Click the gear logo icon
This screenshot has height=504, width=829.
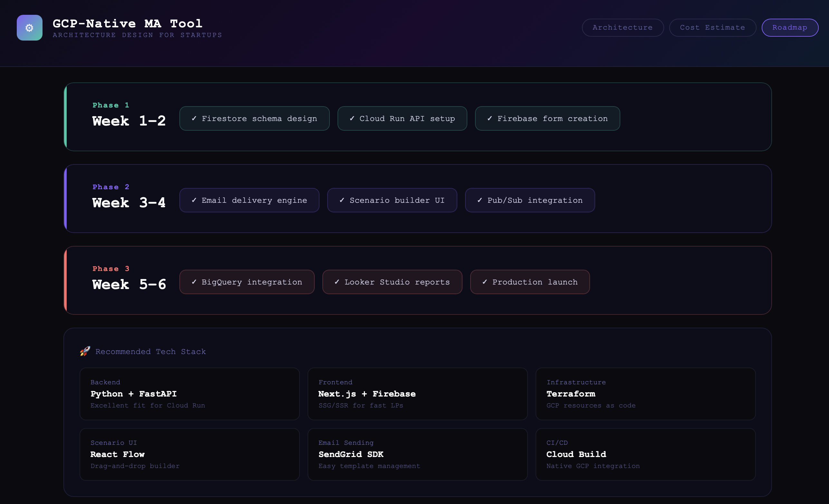click(x=30, y=28)
